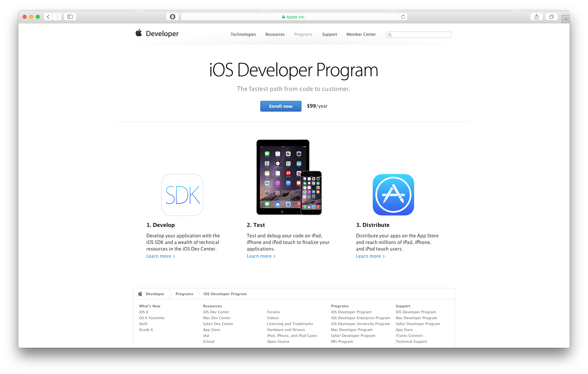This screenshot has height=374, width=588.
Task: Open Xcode 6 footer link
Action: (x=146, y=330)
